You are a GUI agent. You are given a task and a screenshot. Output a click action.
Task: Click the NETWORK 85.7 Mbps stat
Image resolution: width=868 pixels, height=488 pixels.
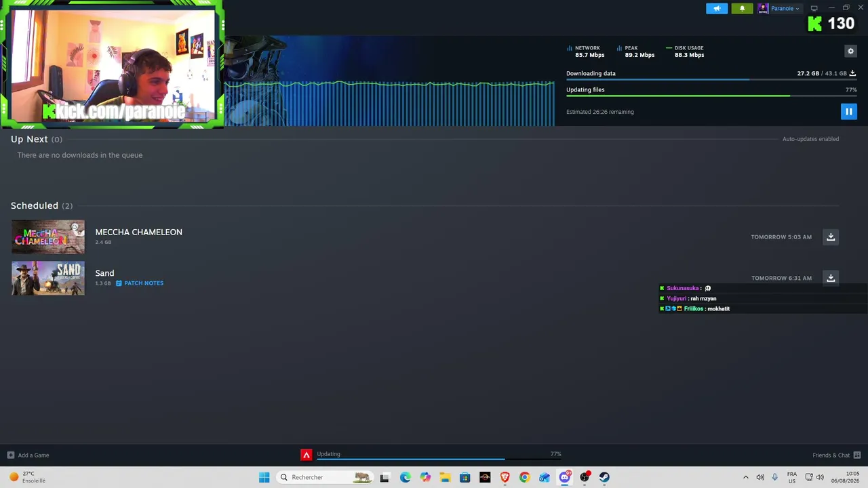pyautogui.click(x=586, y=52)
